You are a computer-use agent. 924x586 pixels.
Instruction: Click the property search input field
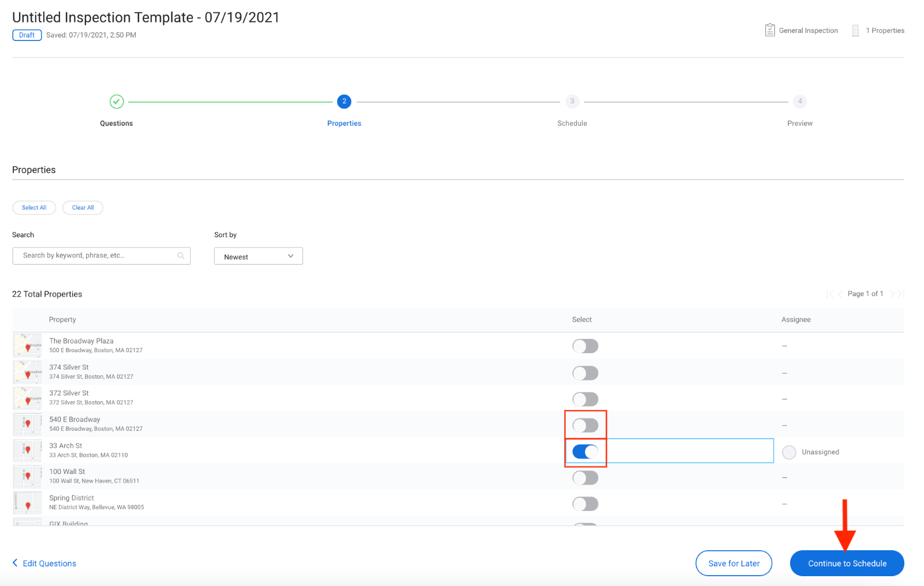pos(95,256)
